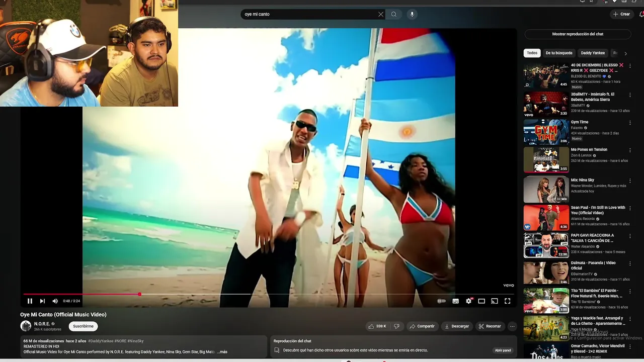Open Sean Paul 'I'm Still In Love' video
The image size is (644, 362).
[x=546, y=217]
